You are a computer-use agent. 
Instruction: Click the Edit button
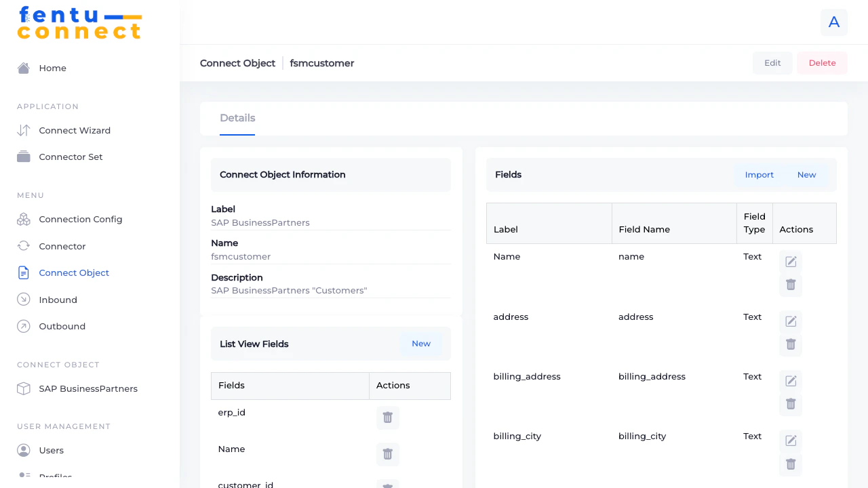click(x=772, y=63)
